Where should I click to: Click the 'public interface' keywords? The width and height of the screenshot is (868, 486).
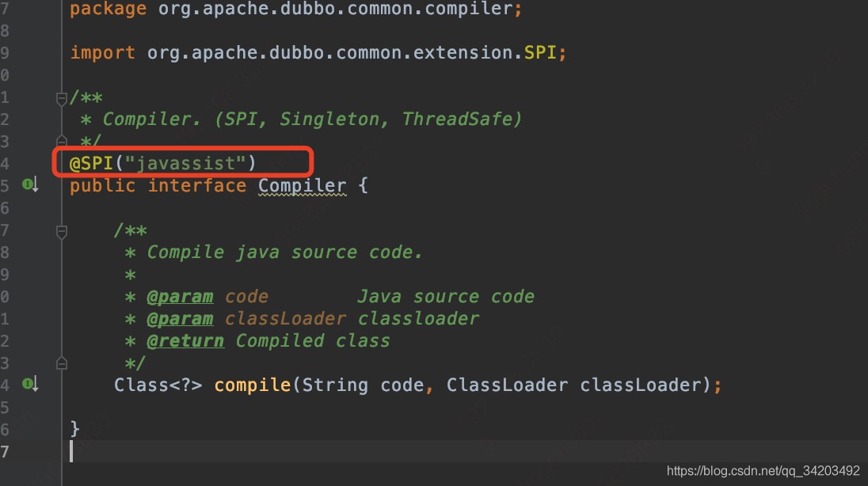158,185
